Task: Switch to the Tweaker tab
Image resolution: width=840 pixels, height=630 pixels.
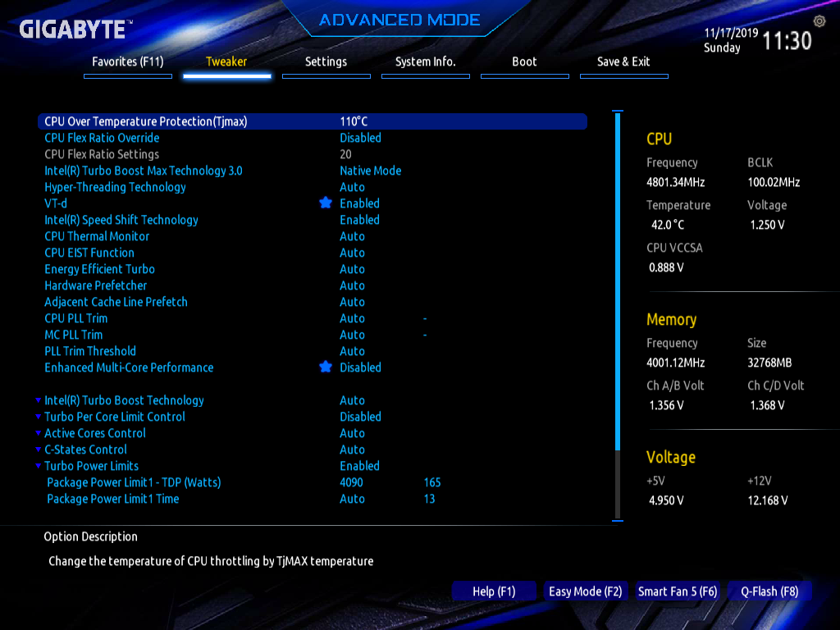Action: tap(226, 63)
